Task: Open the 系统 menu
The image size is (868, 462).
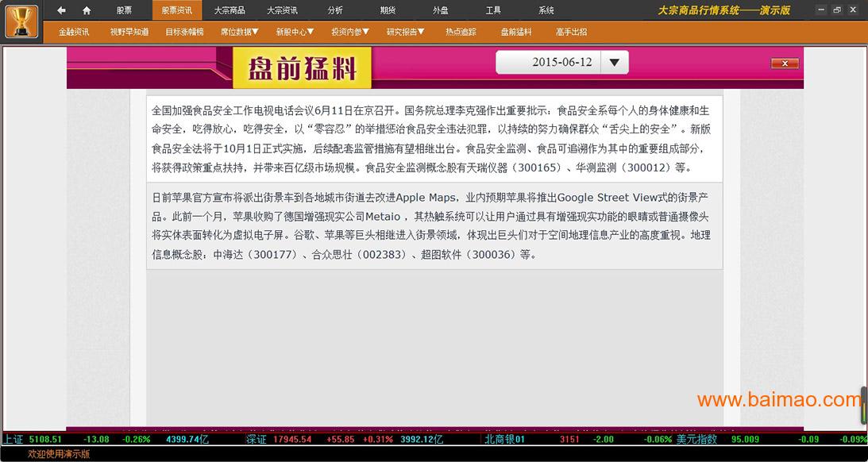Action: click(546, 10)
